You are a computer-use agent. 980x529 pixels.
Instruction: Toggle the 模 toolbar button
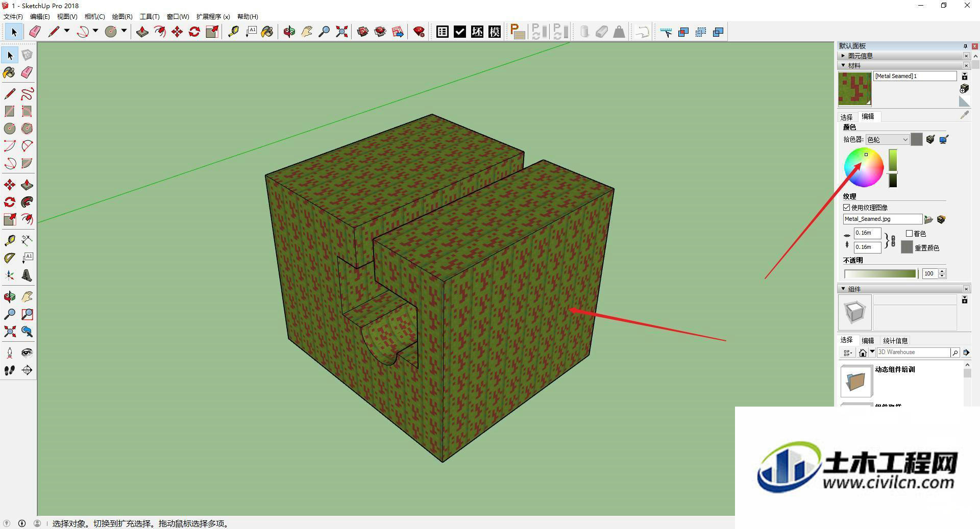point(495,32)
